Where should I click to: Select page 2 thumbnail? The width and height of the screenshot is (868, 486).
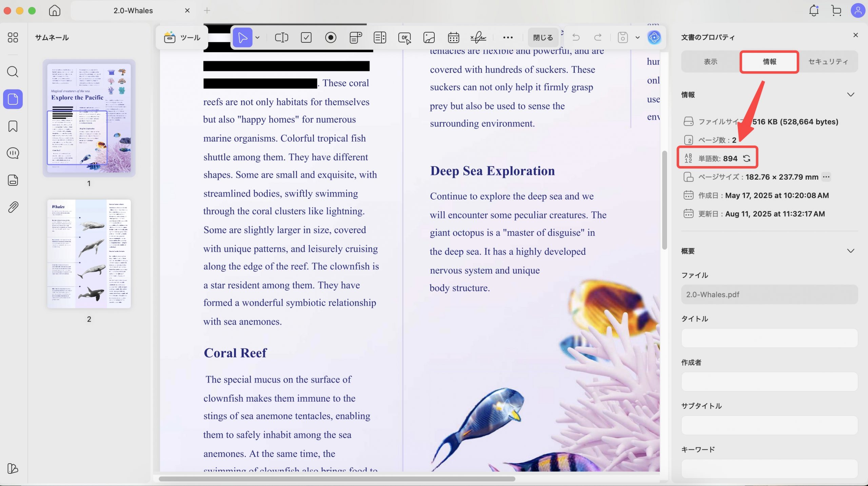point(89,254)
